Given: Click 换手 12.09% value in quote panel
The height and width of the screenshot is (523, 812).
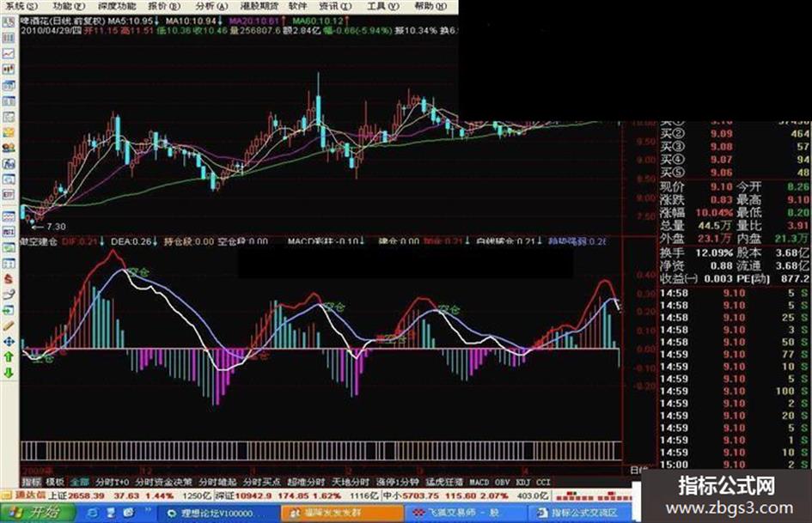Looking at the screenshot, I should 714,253.
